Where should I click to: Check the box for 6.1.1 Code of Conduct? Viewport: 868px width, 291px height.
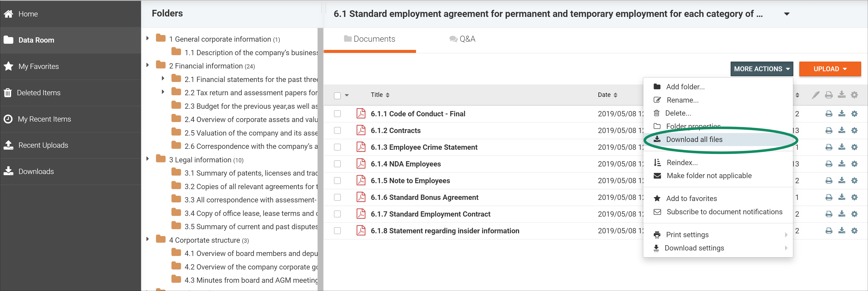point(337,114)
